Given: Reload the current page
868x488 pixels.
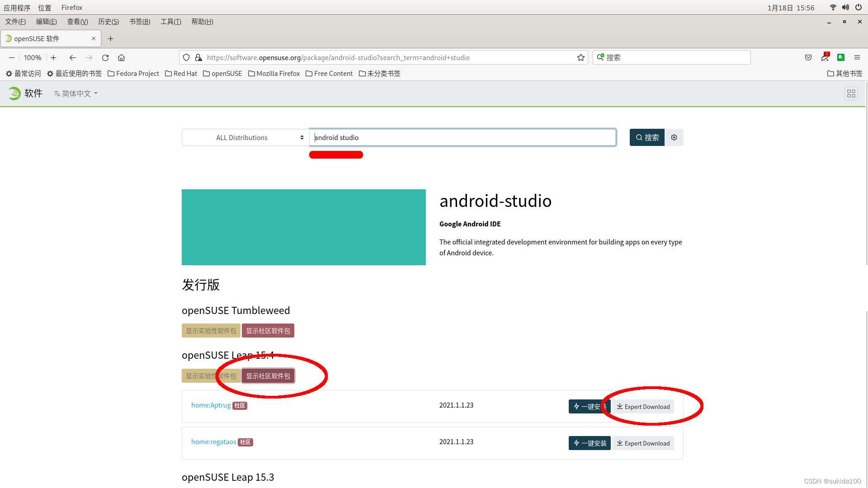Looking at the screenshot, I should 105,57.
